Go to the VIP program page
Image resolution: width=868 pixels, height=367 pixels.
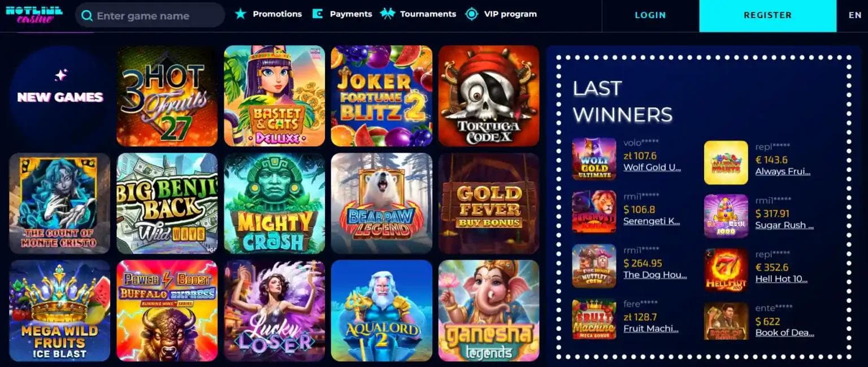coord(510,14)
